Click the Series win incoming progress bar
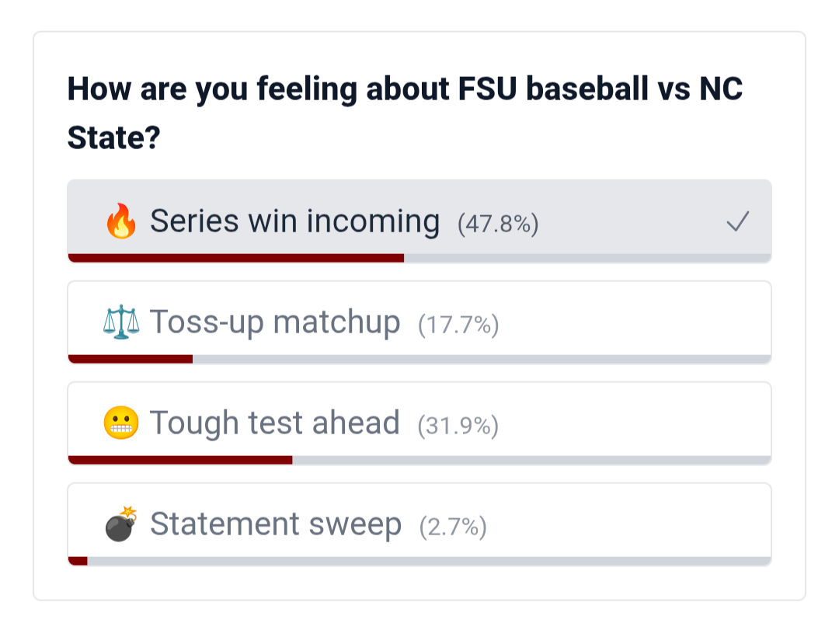 419,258
